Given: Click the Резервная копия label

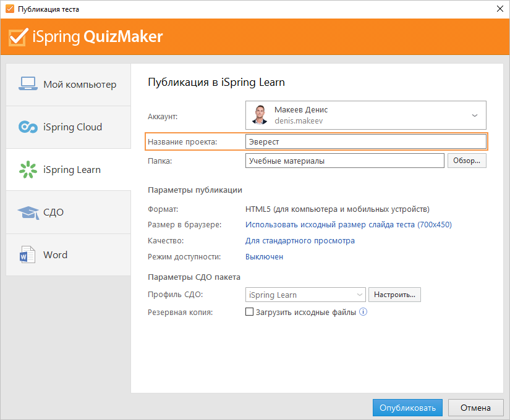Looking at the screenshot, I should [x=180, y=313].
